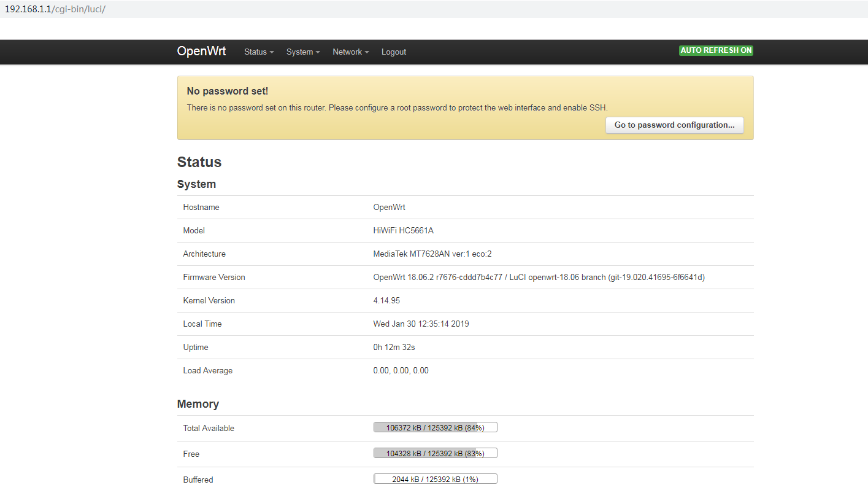This screenshot has height=490, width=868.
Task: Click the 'Model' row label
Action: tap(194, 231)
